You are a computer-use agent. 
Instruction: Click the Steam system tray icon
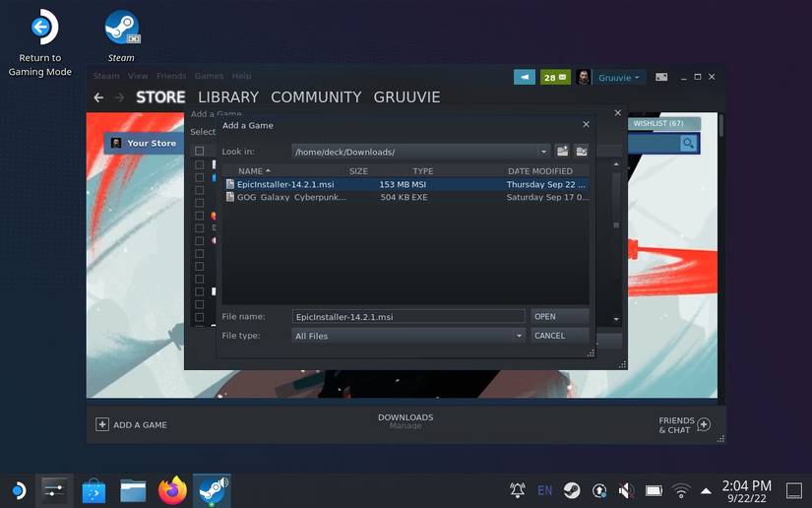click(x=572, y=490)
